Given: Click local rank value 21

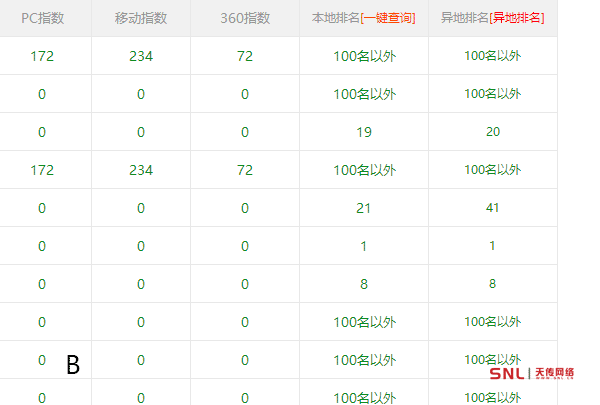Looking at the screenshot, I should [x=364, y=208].
